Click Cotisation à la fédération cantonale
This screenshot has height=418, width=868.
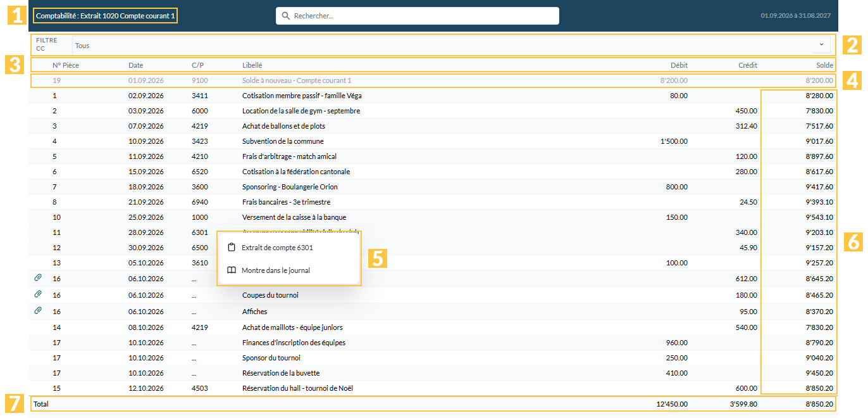coord(296,172)
